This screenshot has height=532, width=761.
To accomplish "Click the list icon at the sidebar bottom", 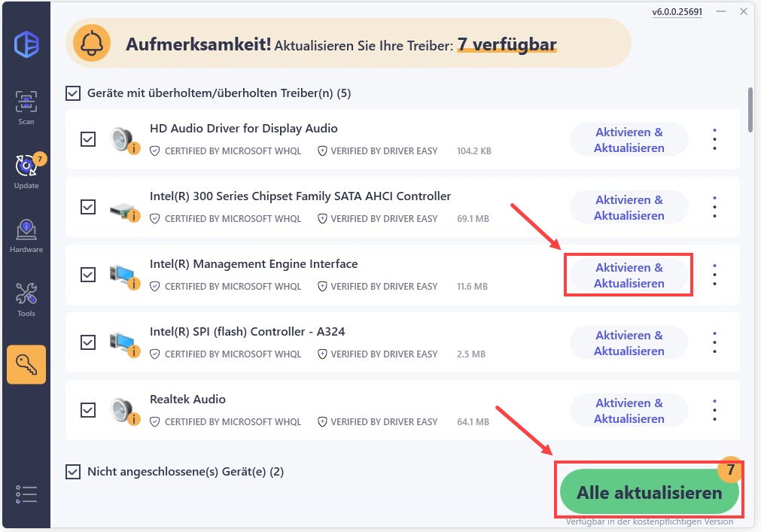I will [26, 494].
